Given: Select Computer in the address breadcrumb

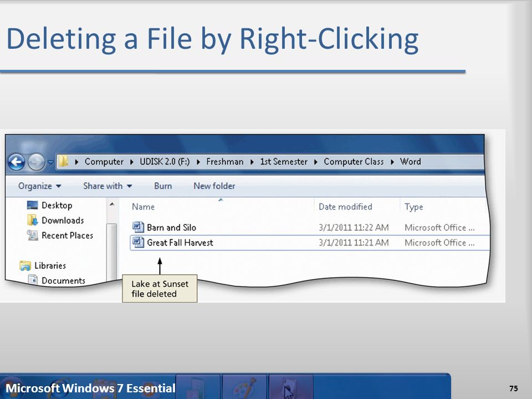Looking at the screenshot, I should (x=104, y=162).
